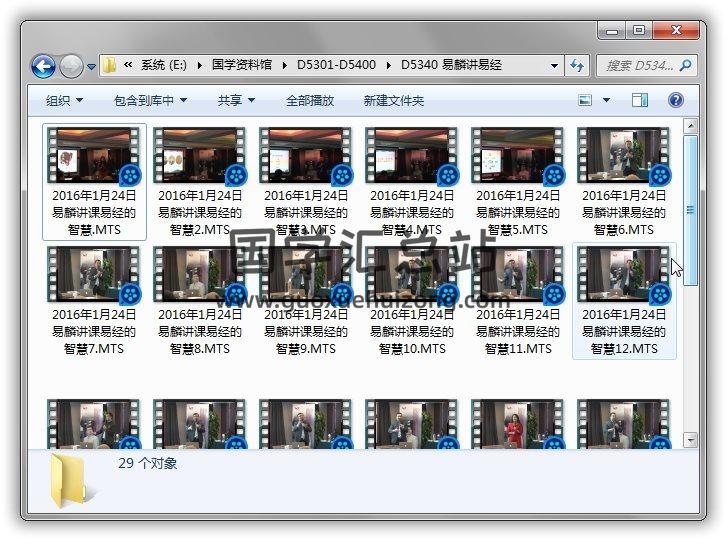
Task: Click the 全部播放 button
Action: (310, 100)
